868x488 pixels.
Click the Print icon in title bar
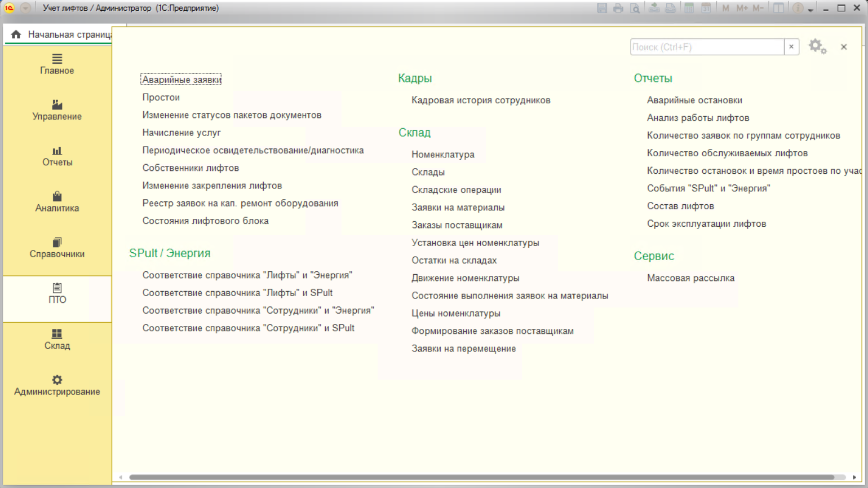(618, 8)
